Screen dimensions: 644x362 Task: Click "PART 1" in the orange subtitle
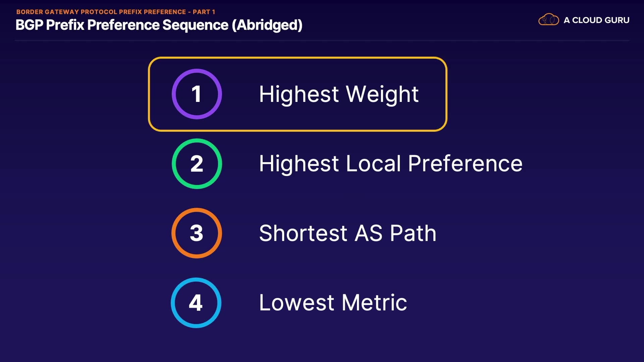(204, 12)
